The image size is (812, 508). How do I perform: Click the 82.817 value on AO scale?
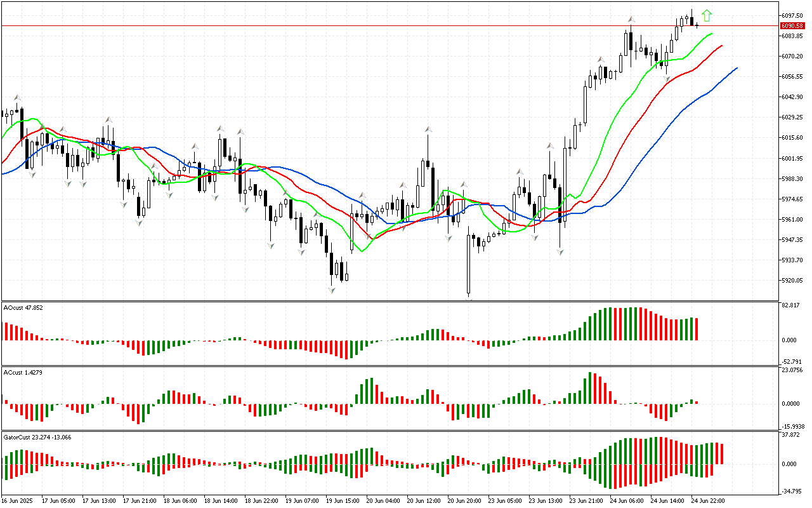789,306
